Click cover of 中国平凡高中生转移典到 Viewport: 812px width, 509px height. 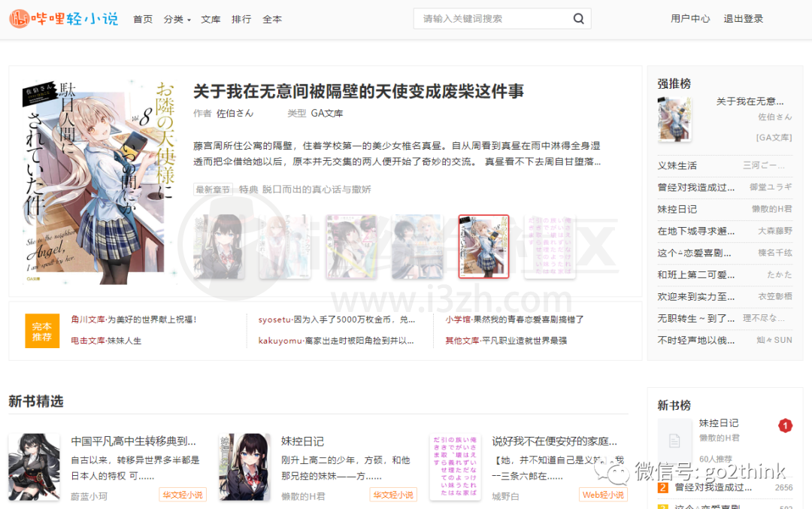coord(34,467)
